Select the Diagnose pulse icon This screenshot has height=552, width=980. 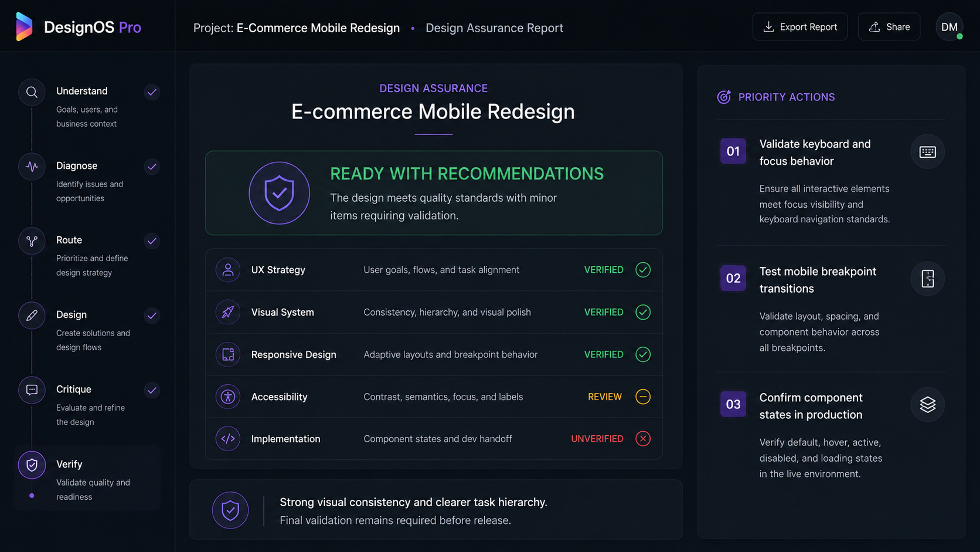(32, 167)
